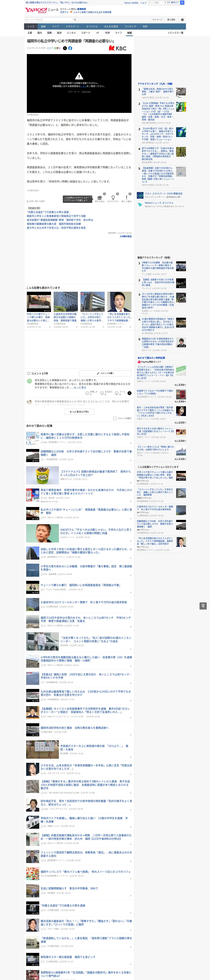Click the 九州朝日放送 source link below update time
210x980 pixels.
click(126, 236)
